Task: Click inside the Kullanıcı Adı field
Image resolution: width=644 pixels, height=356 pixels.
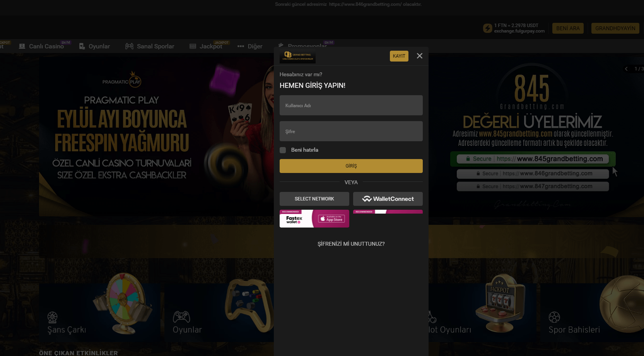Action: (x=350, y=105)
